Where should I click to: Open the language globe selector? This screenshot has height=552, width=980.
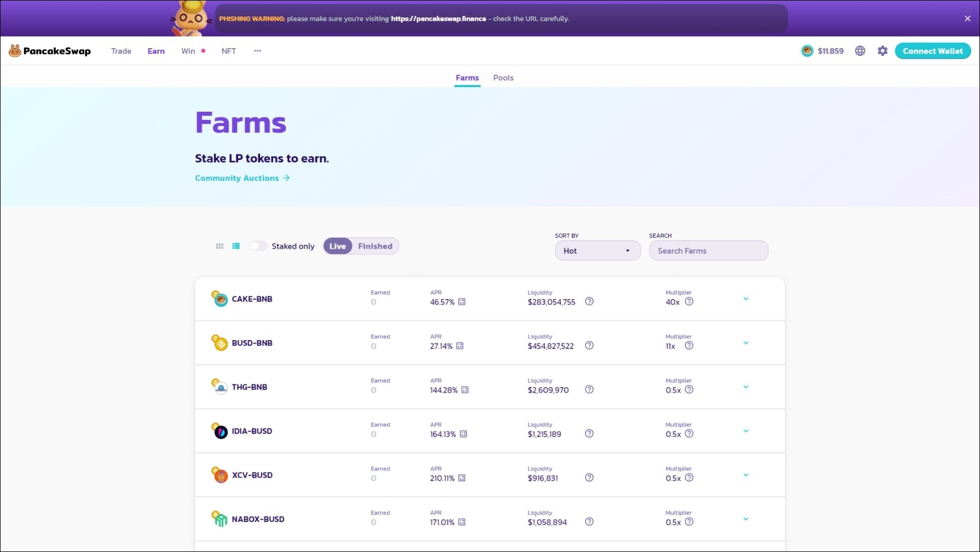point(860,51)
